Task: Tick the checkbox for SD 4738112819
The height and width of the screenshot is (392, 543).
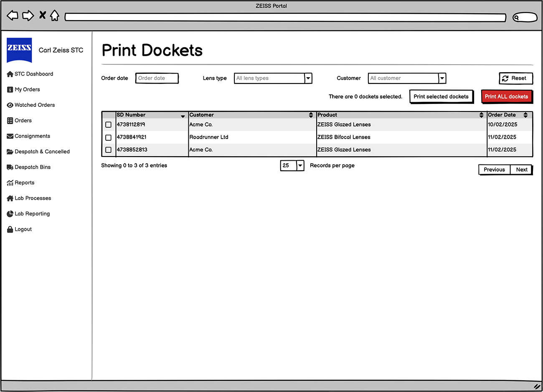Action: 108,125
